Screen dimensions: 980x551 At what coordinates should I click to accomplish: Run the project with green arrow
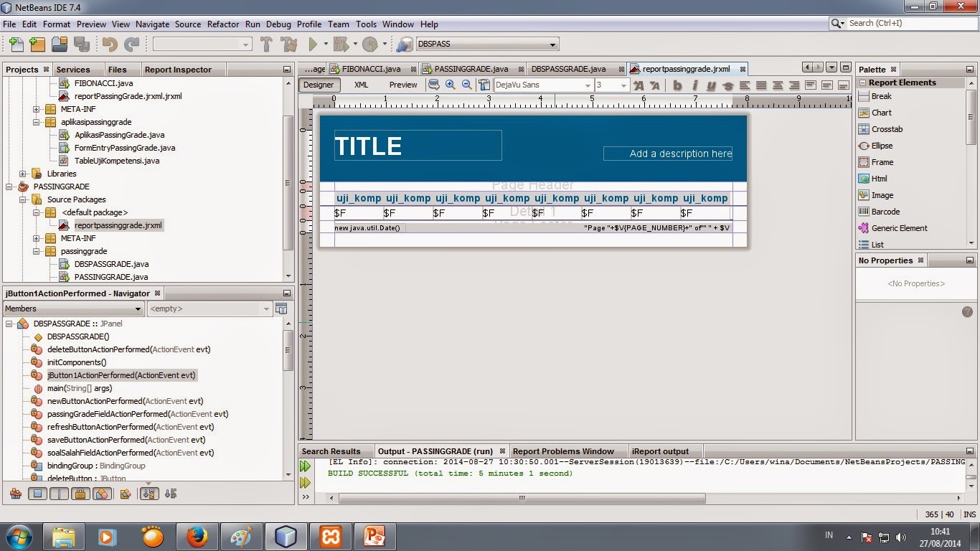[313, 44]
